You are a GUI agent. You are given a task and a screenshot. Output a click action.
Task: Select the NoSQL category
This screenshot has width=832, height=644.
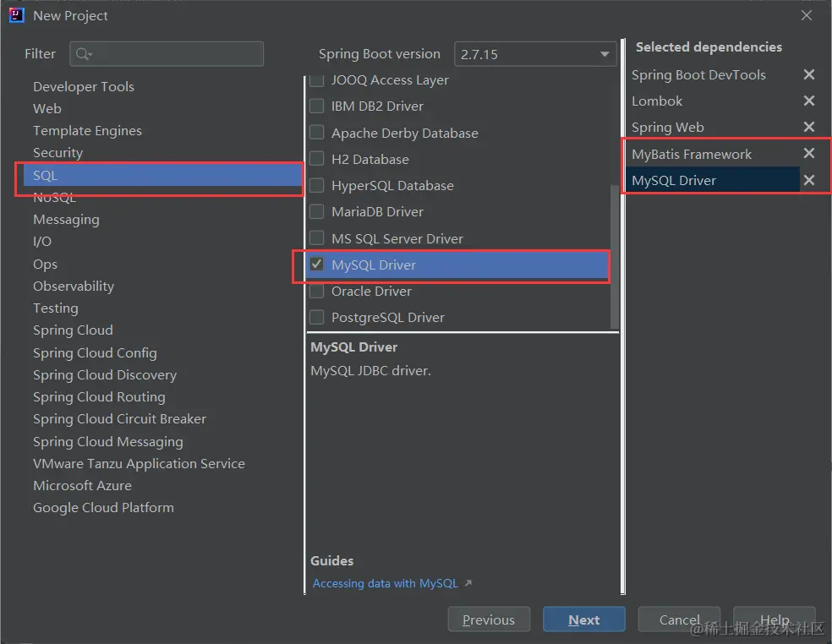(x=54, y=198)
